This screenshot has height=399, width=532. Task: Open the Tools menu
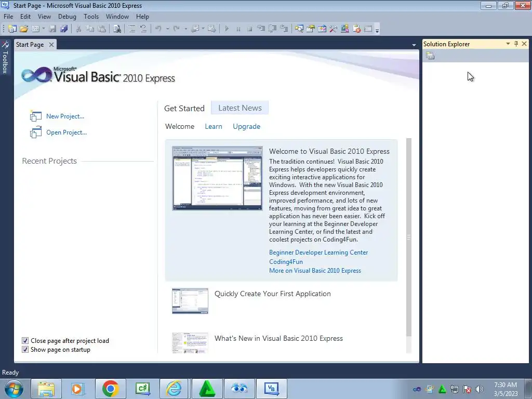coord(91,16)
